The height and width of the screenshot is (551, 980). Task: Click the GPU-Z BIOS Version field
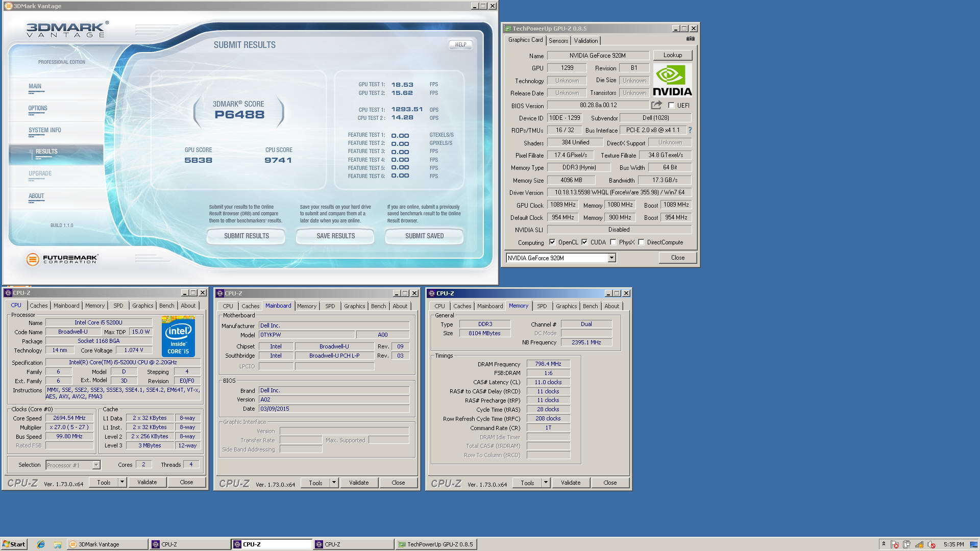coord(598,105)
